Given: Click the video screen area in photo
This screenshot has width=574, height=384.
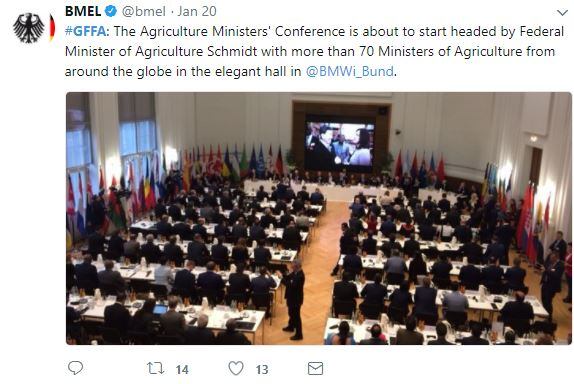Looking at the screenshot, I should [340, 145].
